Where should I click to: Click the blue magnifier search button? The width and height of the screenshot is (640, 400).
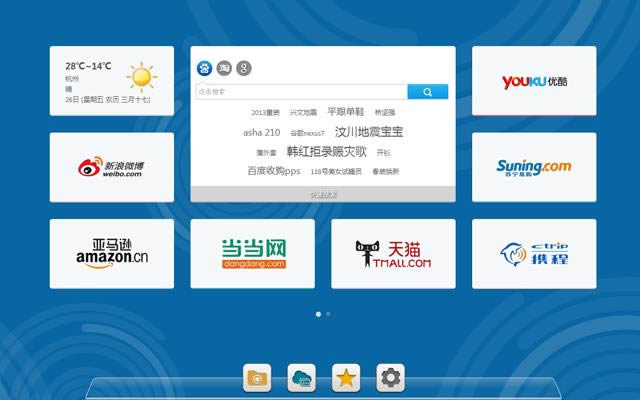coord(428,92)
